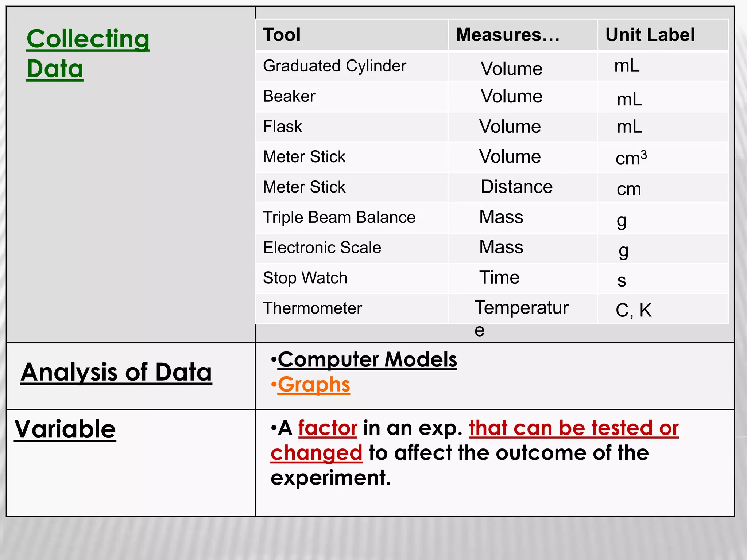
Task: Click 'g' unit in Electronic Scale row
Action: pyautogui.click(x=624, y=252)
